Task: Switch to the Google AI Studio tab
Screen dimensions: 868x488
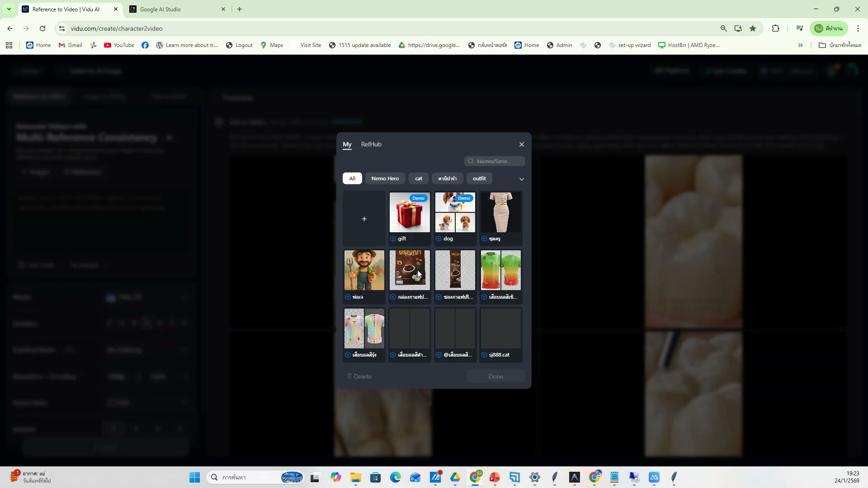Action: tap(160, 9)
